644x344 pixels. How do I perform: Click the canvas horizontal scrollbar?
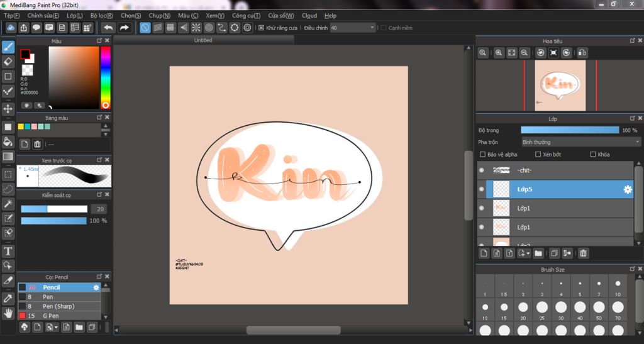[293, 330]
